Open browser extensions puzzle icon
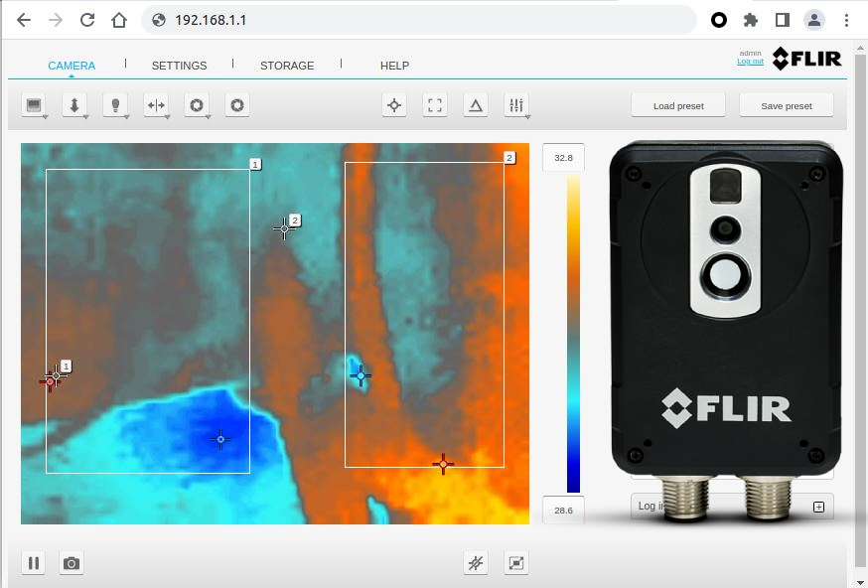Screen dimensions: 868x588 pyautogui.click(x=751, y=20)
